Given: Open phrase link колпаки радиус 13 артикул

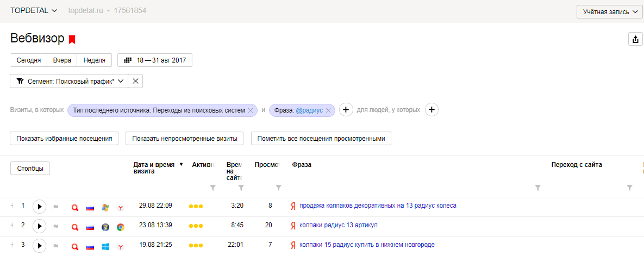Looking at the screenshot, I should coord(338,225).
